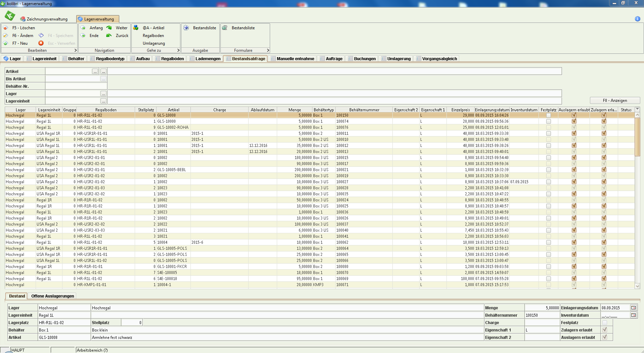Open the Lagereinheit tab

[x=41, y=59]
